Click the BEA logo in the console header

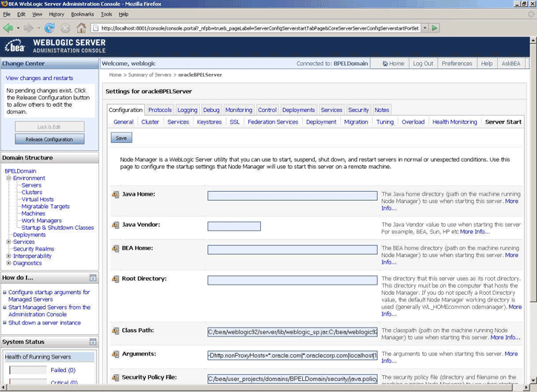[15, 47]
